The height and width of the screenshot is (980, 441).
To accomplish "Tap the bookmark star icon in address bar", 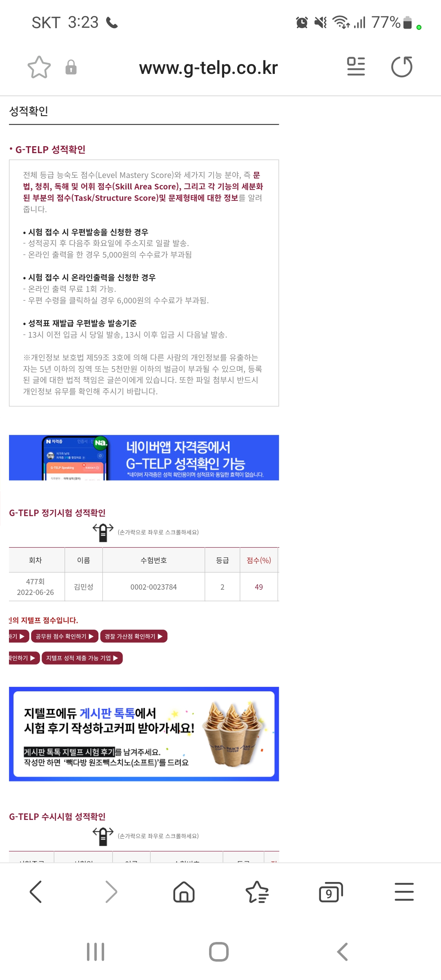I will pyautogui.click(x=39, y=67).
